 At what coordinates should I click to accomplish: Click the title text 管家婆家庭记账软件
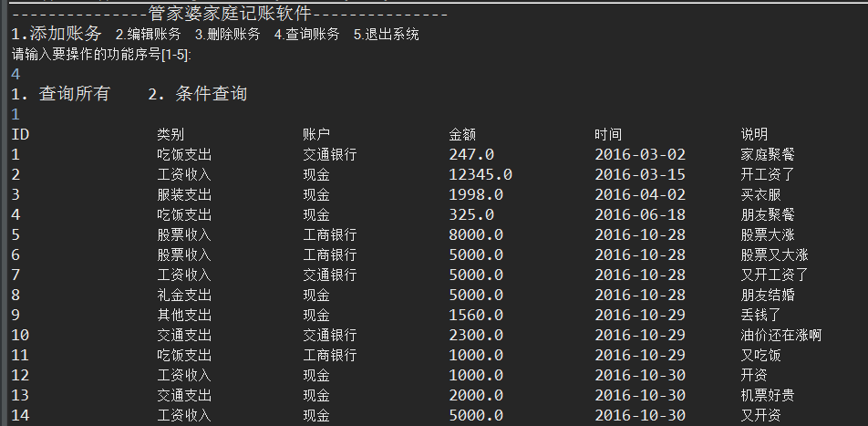tap(230, 14)
